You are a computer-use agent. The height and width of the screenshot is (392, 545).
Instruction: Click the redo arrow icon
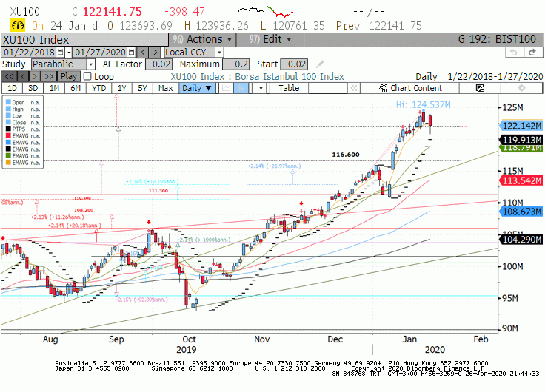point(532,53)
